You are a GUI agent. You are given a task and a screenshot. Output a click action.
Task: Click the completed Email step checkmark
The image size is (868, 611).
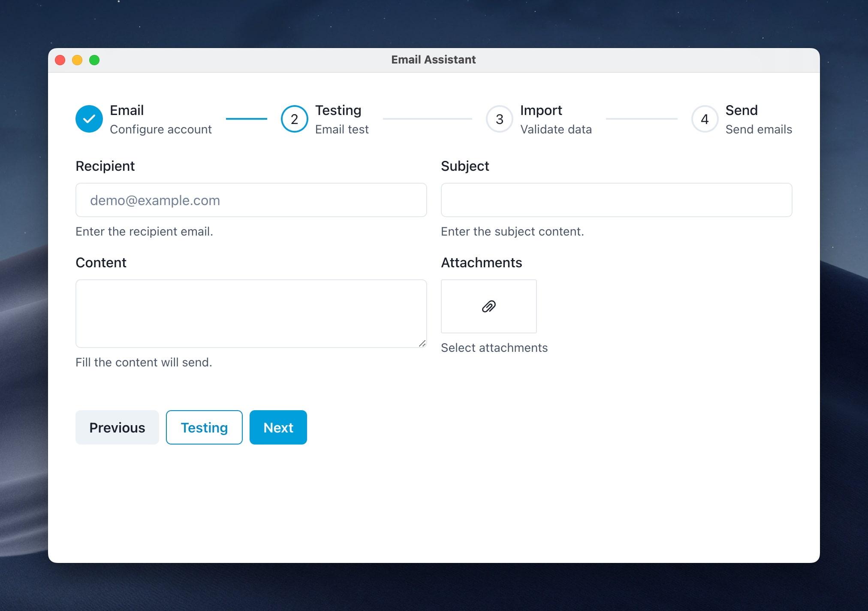click(89, 119)
